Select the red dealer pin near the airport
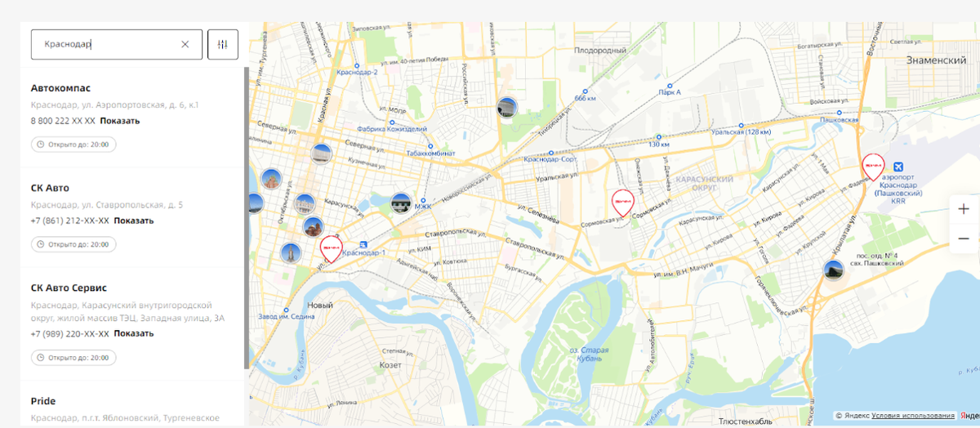 873,167
